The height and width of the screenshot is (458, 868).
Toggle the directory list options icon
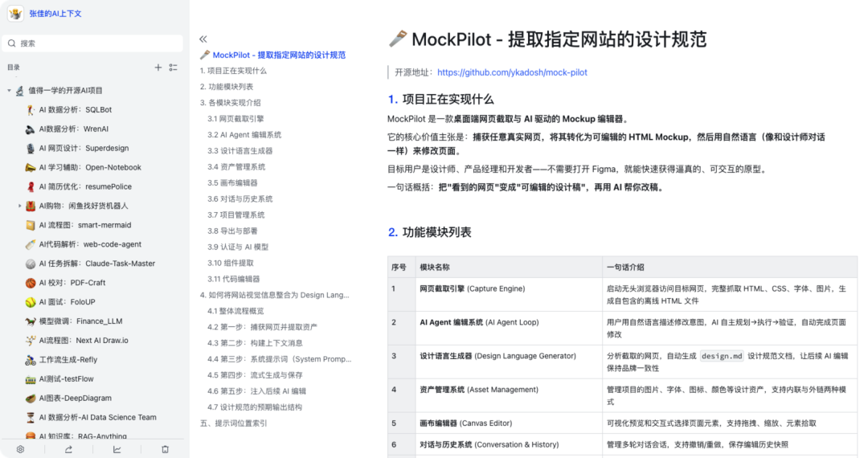tap(174, 67)
